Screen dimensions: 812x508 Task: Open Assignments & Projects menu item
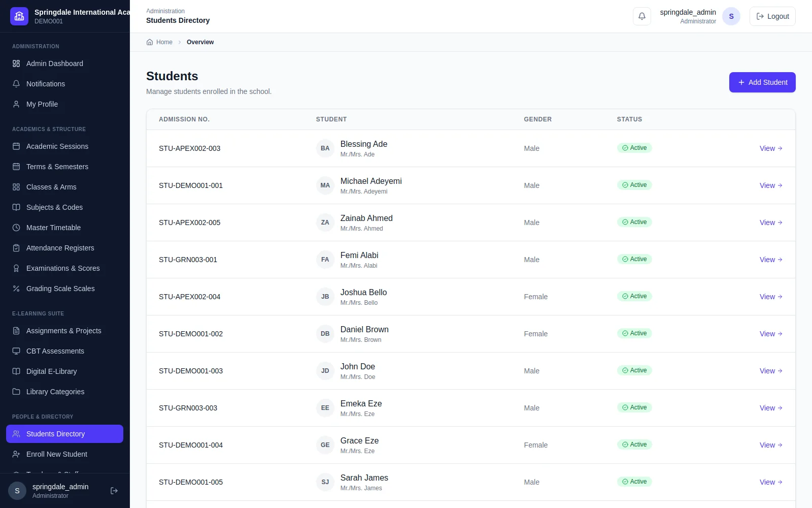tap(64, 331)
